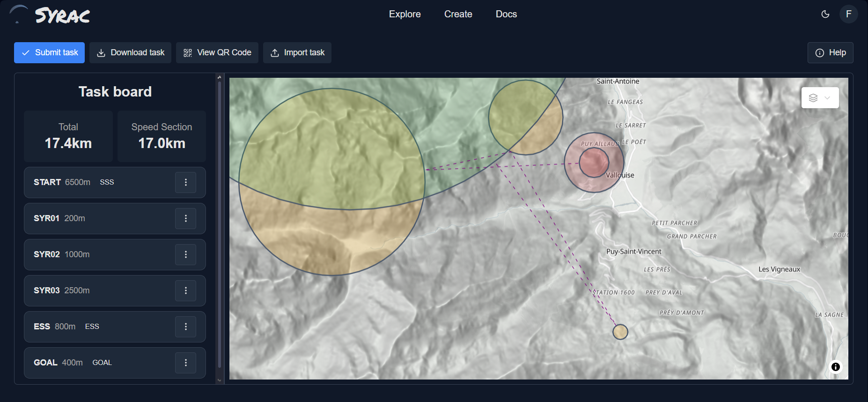
Task: Click the map attribution info icon
Action: (835, 367)
